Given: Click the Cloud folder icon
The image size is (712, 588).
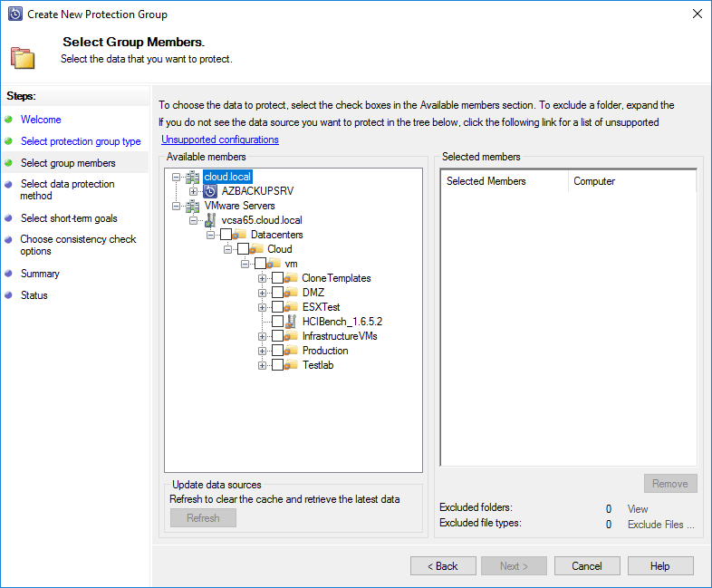Looking at the screenshot, I should click(x=256, y=249).
